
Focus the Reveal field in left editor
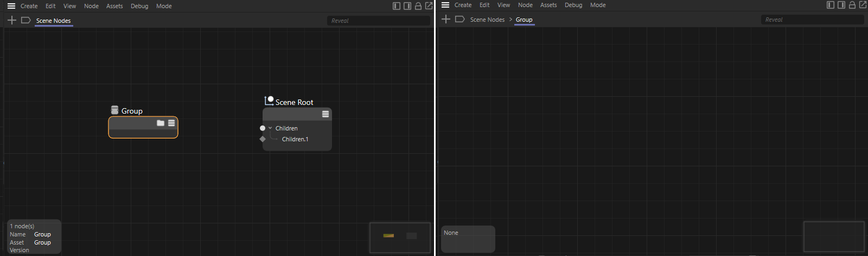[379, 21]
